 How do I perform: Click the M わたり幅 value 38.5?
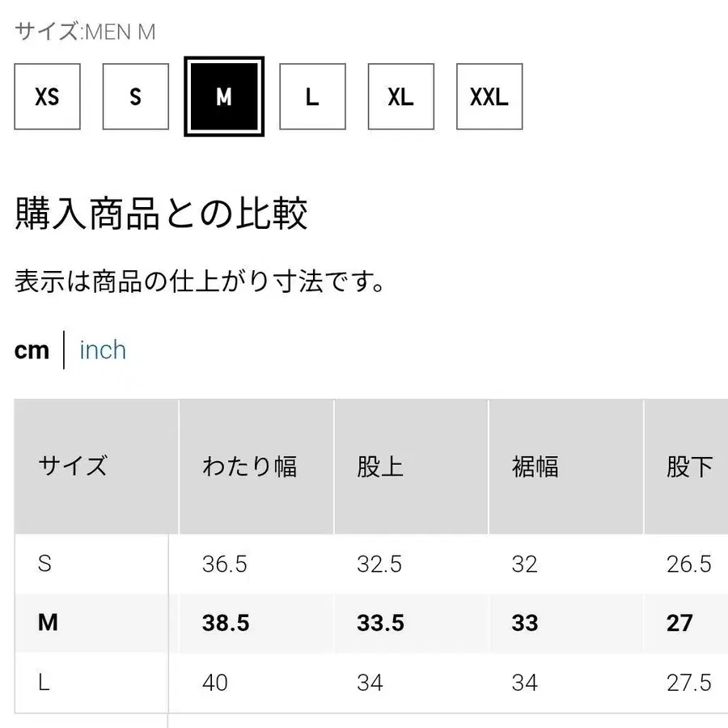[x=226, y=622]
